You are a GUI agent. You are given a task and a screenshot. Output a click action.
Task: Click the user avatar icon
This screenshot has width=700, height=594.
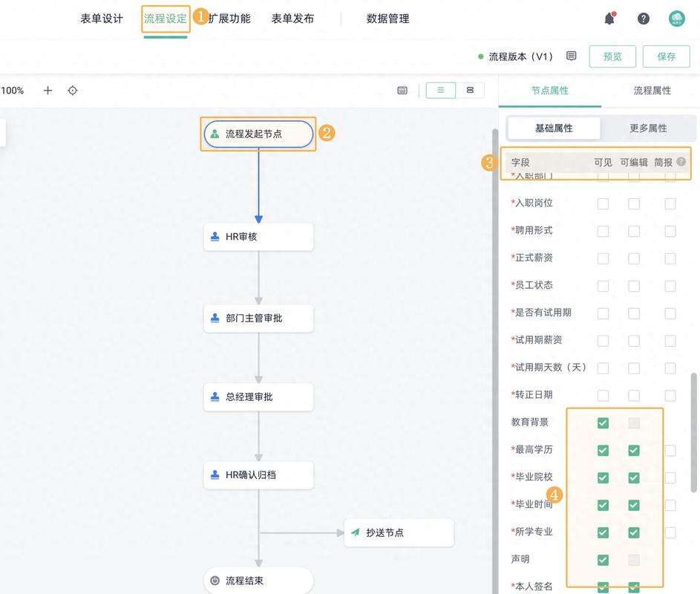676,17
